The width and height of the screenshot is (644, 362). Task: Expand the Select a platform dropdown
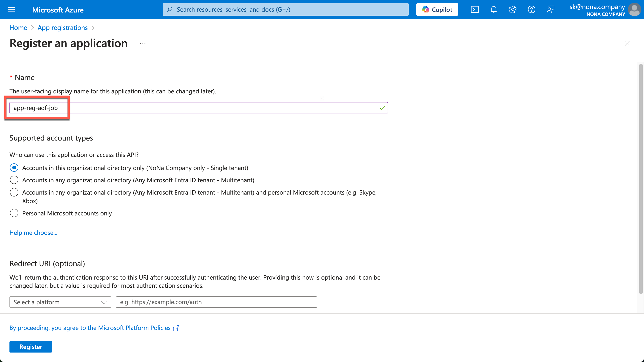[x=60, y=302]
